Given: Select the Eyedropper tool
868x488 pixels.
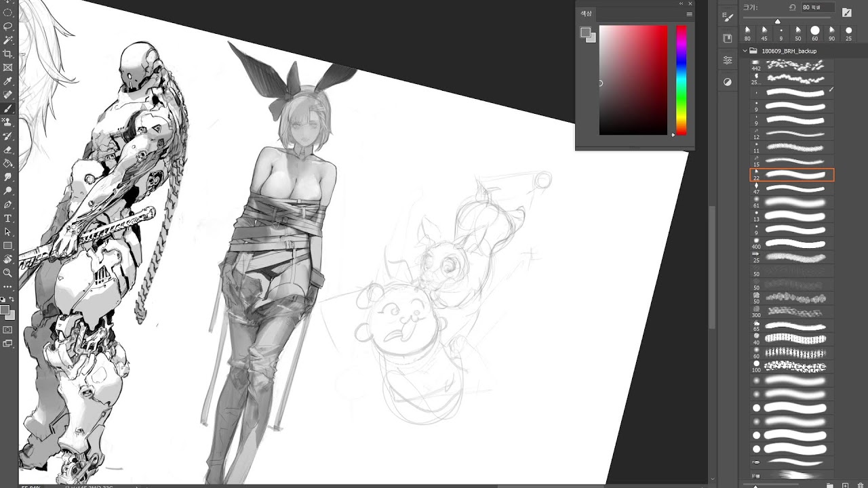Looking at the screenshot, I should click(x=8, y=81).
